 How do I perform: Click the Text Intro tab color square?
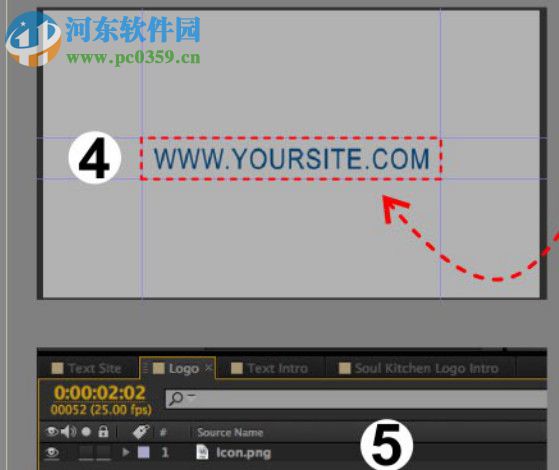[237, 368]
